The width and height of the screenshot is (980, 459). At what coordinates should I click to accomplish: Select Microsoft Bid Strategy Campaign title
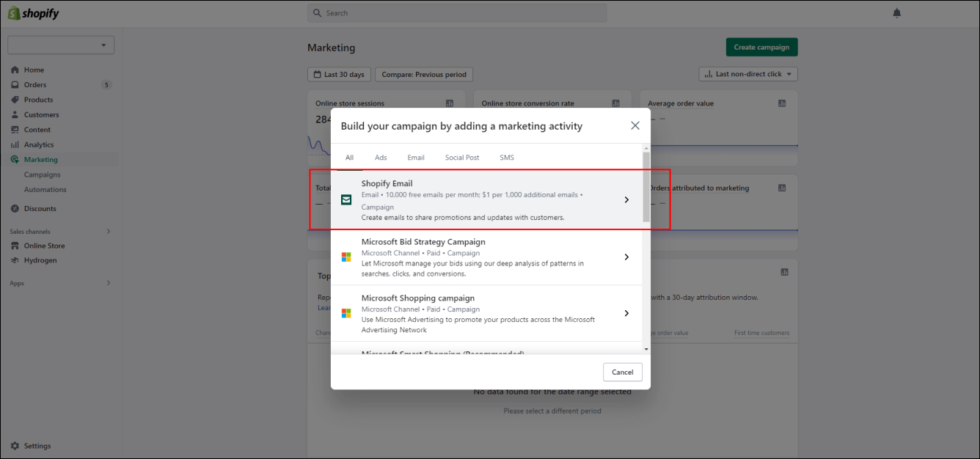coord(423,242)
